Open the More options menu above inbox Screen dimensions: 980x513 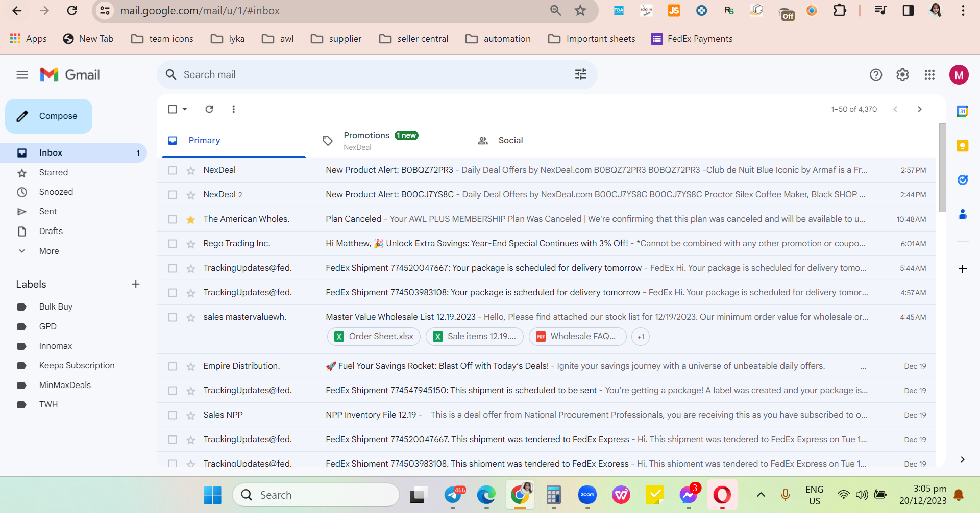coord(234,109)
